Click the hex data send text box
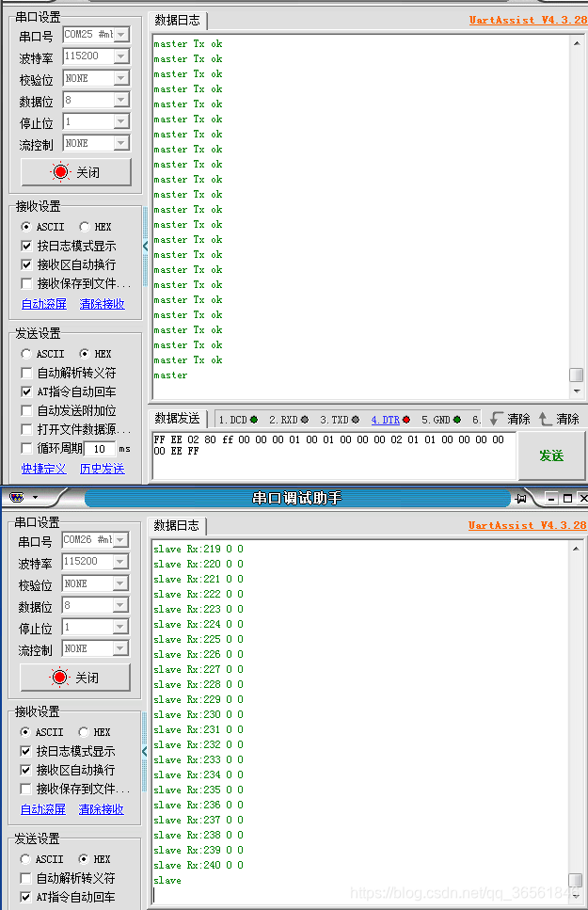The height and width of the screenshot is (910, 588). (x=334, y=455)
